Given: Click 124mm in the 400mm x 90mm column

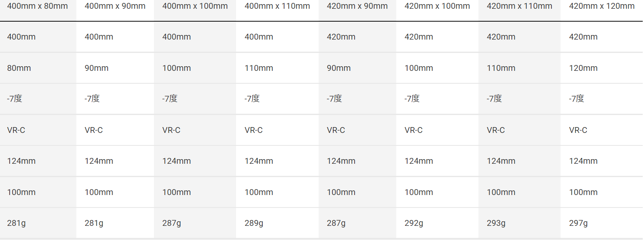Looking at the screenshot, I should pyautogui.click(x=99, y=161).
